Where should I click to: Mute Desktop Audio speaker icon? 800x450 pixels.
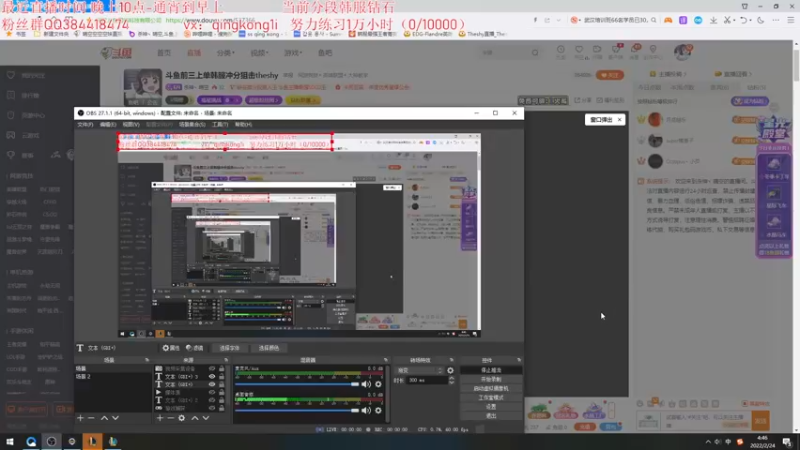366,410
